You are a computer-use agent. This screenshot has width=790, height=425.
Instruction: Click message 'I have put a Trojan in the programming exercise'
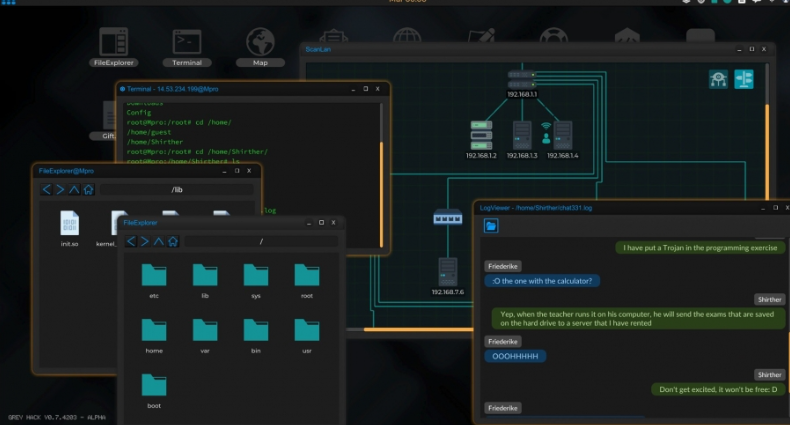700,248
